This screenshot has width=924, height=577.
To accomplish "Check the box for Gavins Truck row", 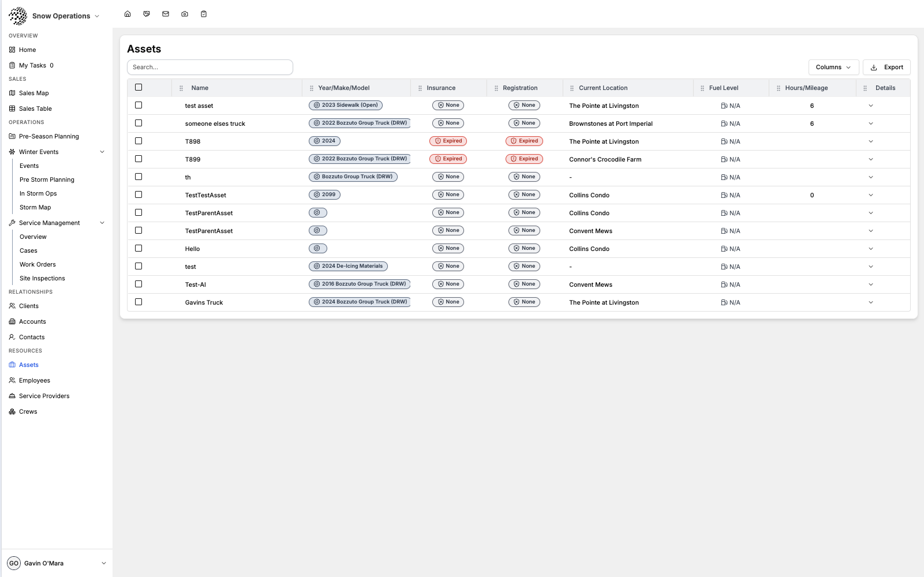I will [139, 302].
